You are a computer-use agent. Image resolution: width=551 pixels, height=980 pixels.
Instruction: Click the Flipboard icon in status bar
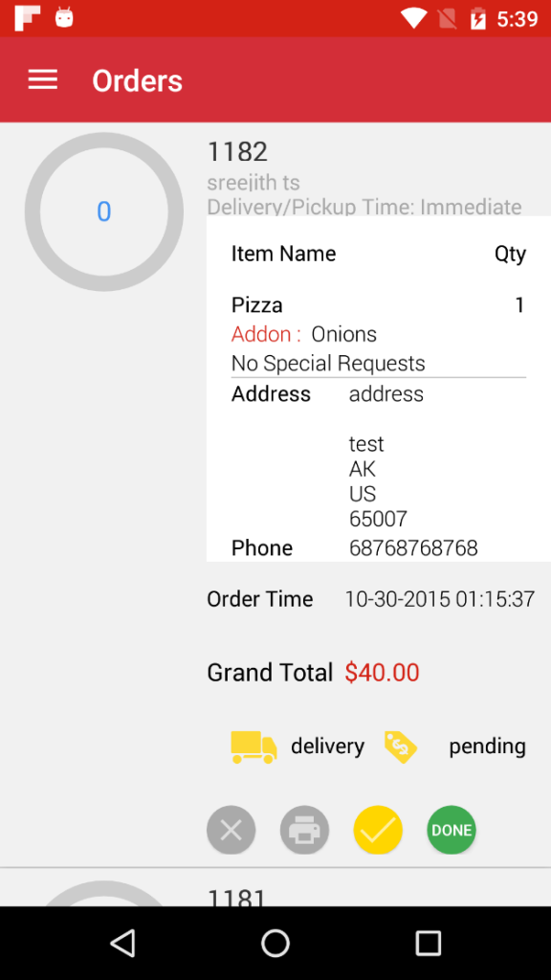[x=27, y=17]
